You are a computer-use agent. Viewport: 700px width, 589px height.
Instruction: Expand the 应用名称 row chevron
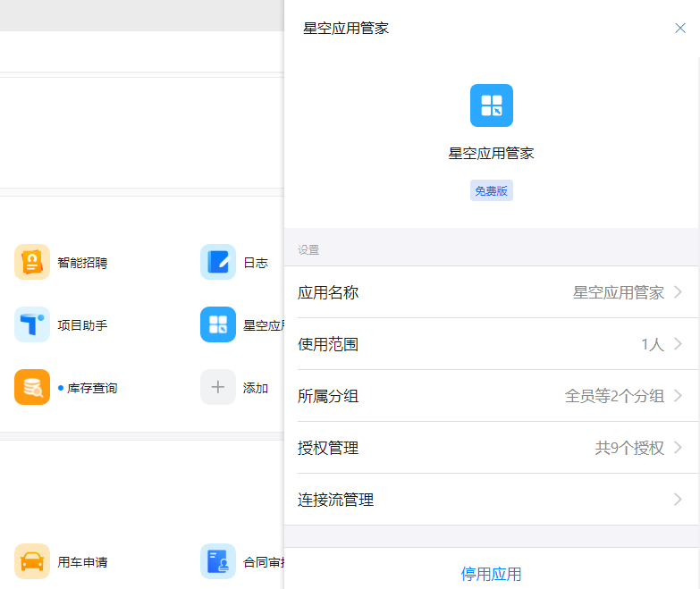(679, 292)
